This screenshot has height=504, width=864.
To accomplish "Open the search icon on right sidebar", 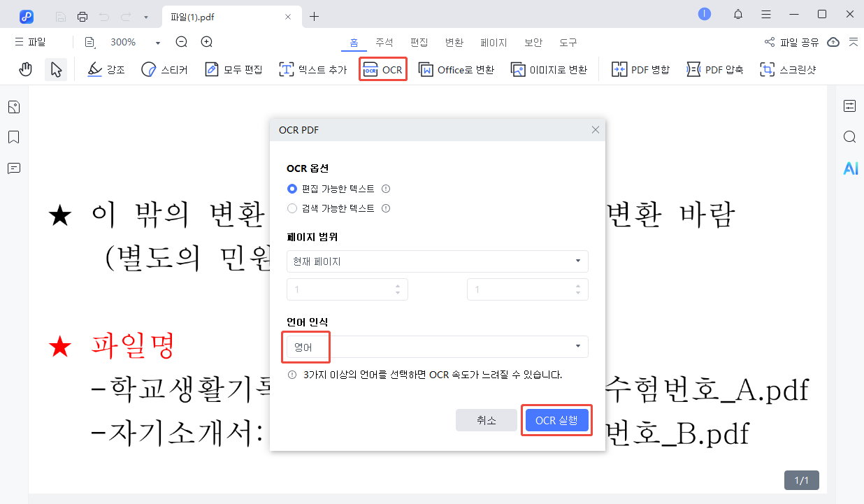I will (850, 137).
